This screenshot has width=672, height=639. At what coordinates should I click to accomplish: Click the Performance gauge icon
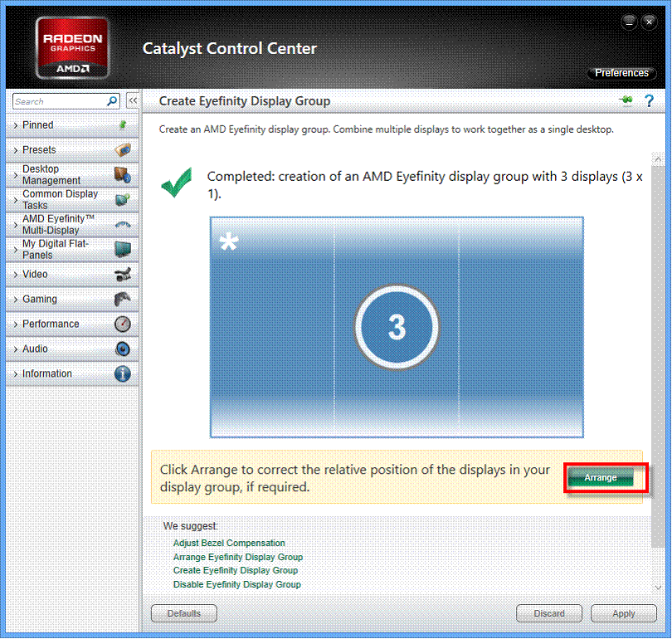[123, 324]
